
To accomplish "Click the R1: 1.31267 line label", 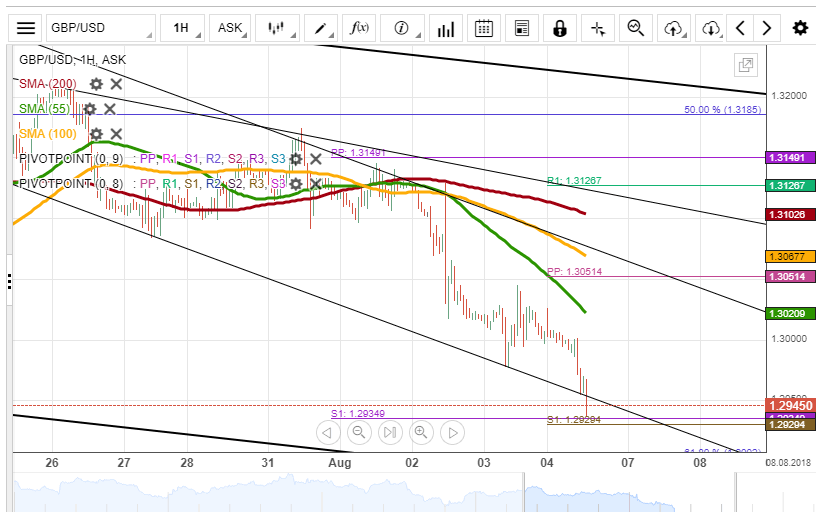I will click(x=575, y=181).
